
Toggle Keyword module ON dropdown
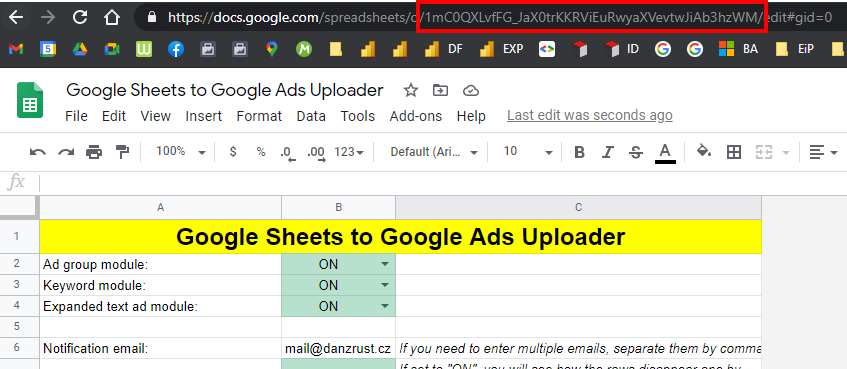coord(385,285)
